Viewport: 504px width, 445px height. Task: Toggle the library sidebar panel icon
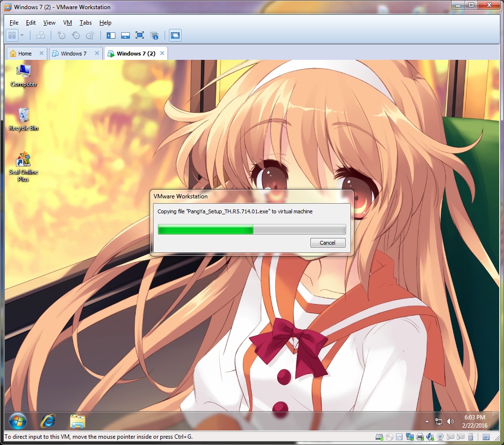(x=111, y=35)
